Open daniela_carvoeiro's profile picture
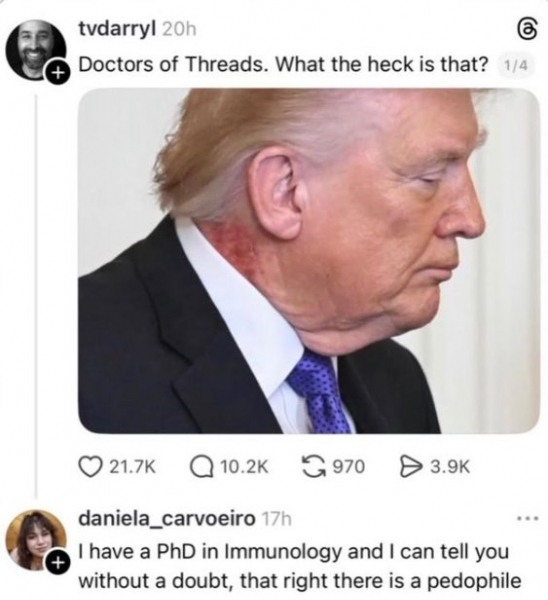The width and height of the screenshot is (548, 600). coord(35,540)
